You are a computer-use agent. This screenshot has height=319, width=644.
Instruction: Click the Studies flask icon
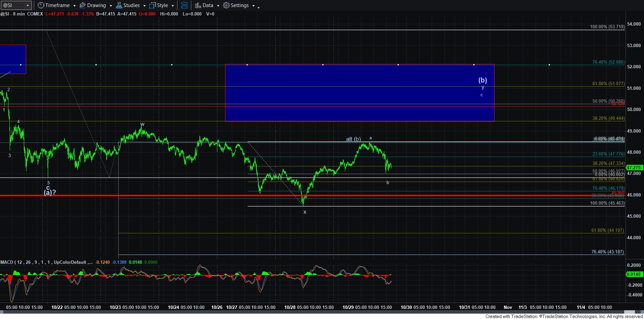119,5
